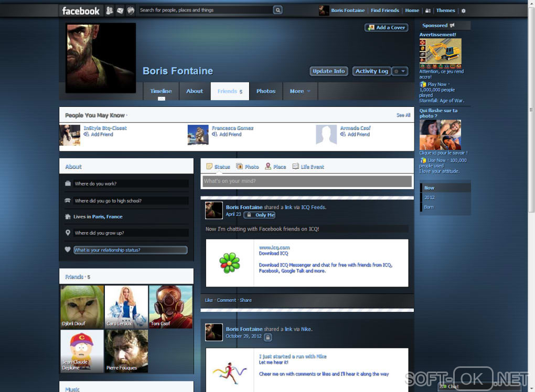The height and width of the screenshot is (392, 535).
Task: Click the work briefcase icon in About
Action: coord(68,183)
